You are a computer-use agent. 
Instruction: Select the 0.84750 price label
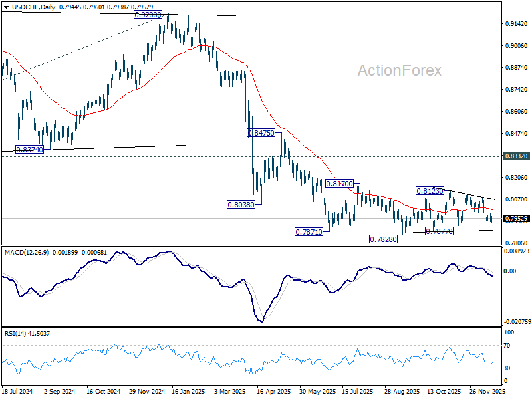261,133
